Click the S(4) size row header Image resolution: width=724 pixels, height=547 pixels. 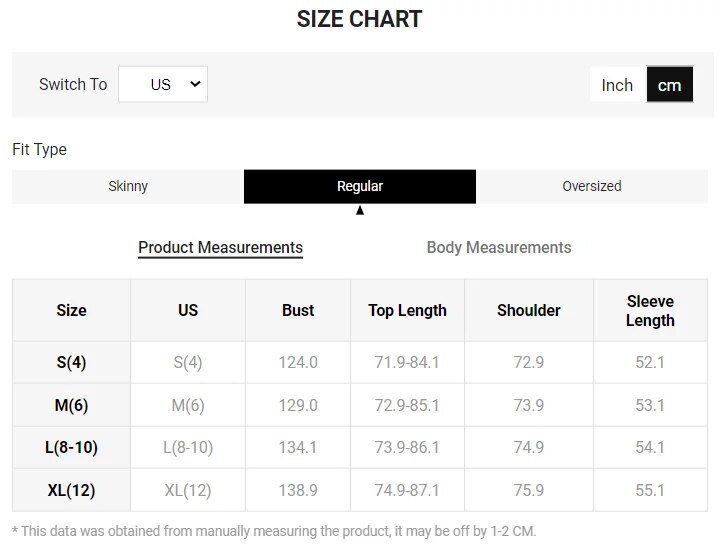(x=72, y=362)
